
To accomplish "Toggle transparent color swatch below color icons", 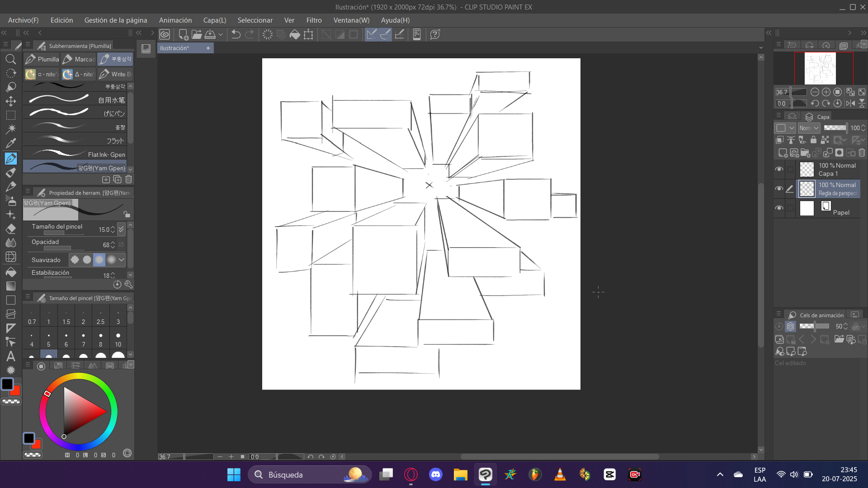I will pyautogui.click(x=11, y=401).
